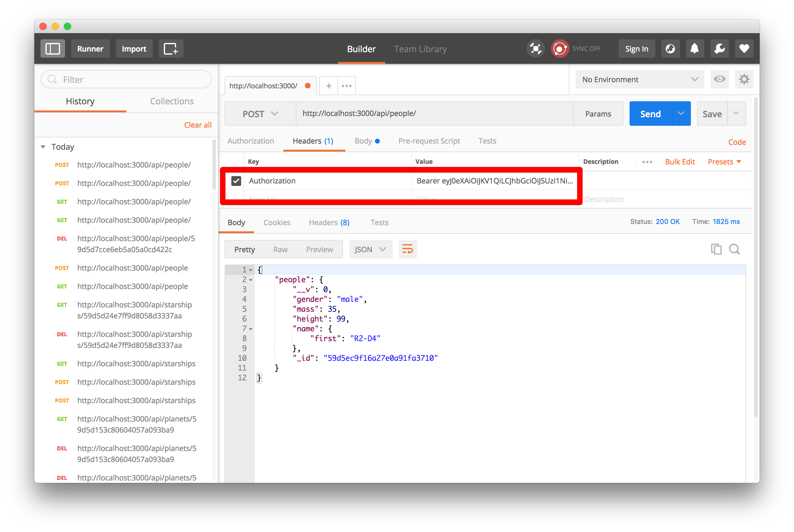
Task: Open the interceptor satellite icon
Action: tap(535, 48)
